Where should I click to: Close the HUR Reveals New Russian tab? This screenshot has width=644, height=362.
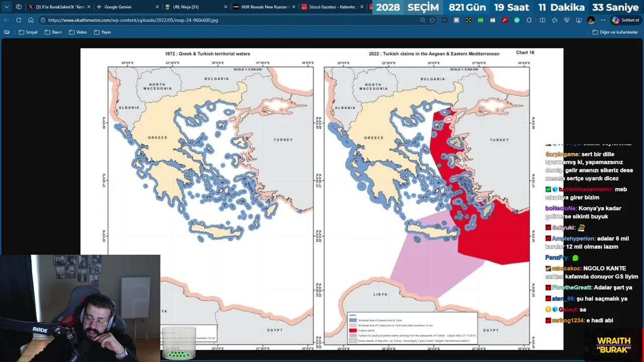tap(294, 7)
